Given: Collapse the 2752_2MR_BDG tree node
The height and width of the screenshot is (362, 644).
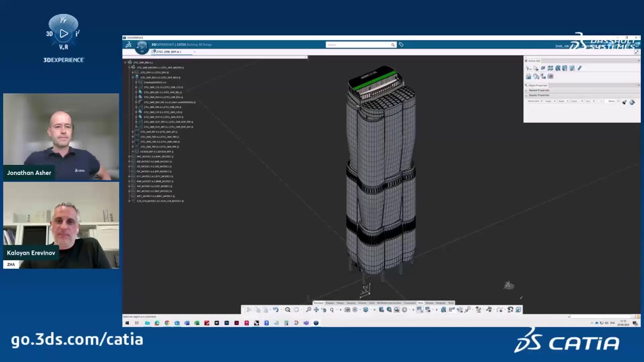Looking at the screenshot, I should (x=133, y=77).
